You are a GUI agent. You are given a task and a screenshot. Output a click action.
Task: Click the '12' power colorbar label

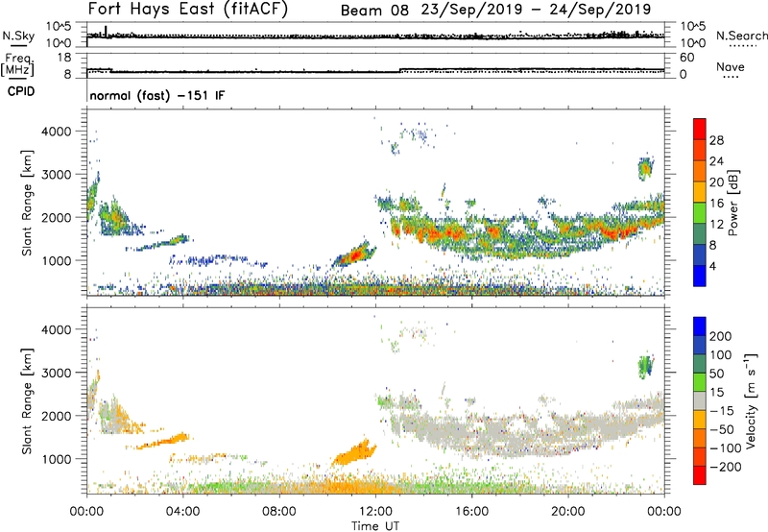716,225
